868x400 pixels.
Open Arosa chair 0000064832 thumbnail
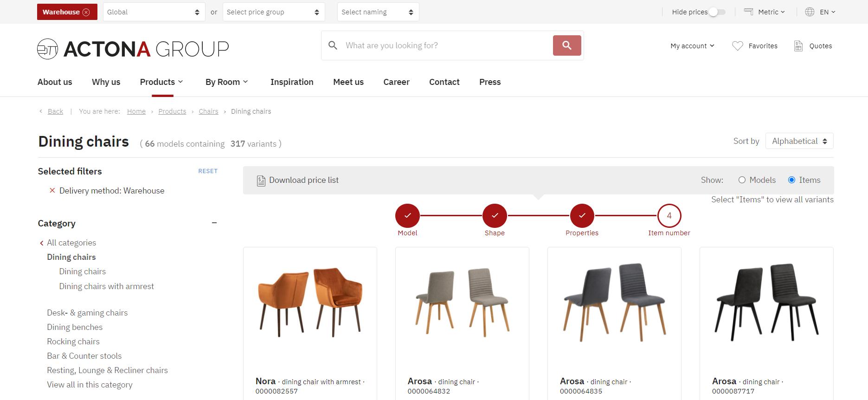[462, 302]
